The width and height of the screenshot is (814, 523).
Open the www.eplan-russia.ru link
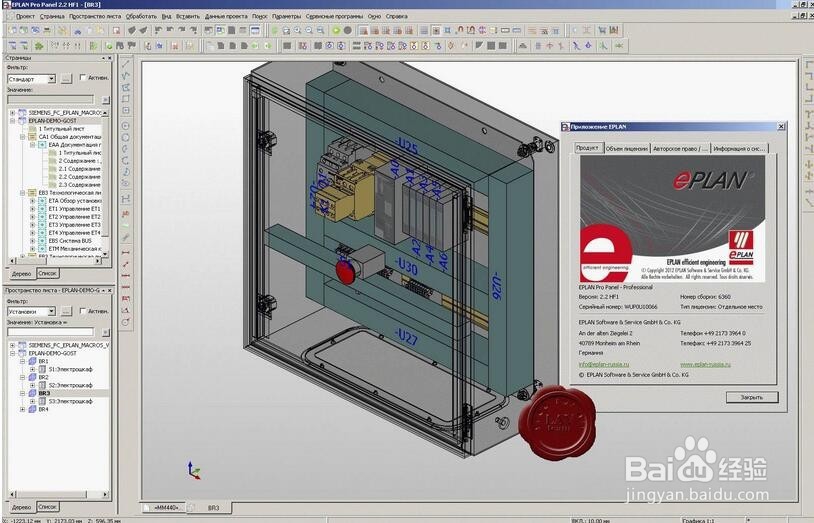(705, 364)
